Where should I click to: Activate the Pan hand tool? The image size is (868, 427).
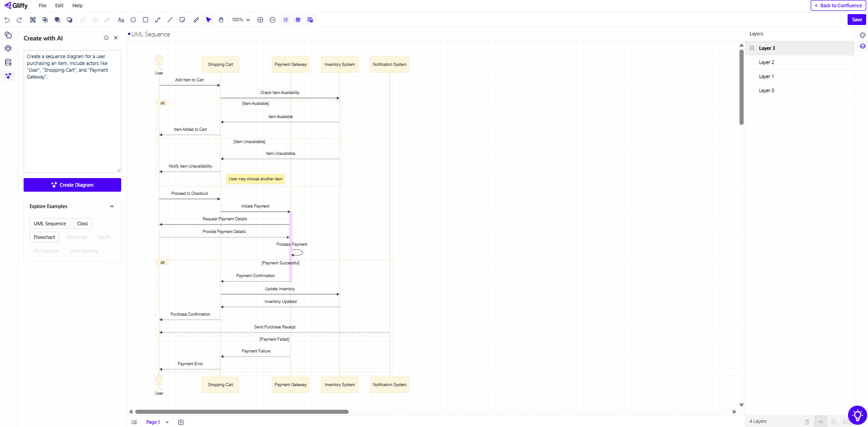[221, 20]
